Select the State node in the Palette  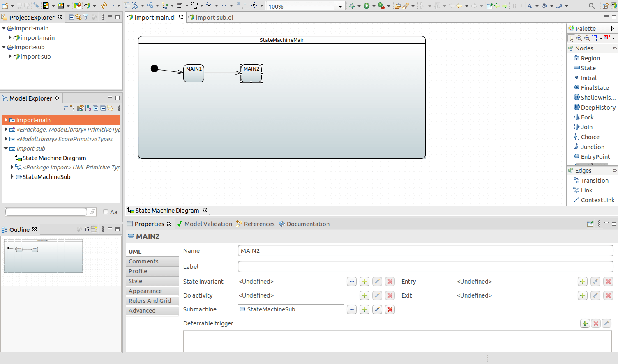click(x=588, y=68)
